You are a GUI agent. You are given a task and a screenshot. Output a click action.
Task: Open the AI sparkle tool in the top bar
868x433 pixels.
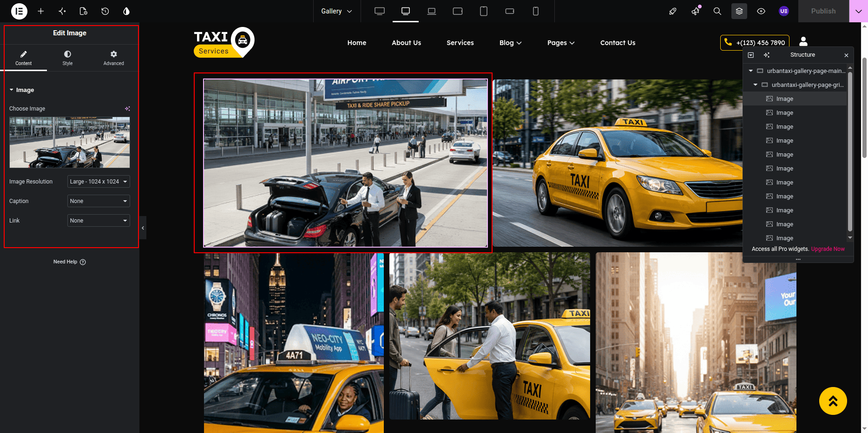62,11
